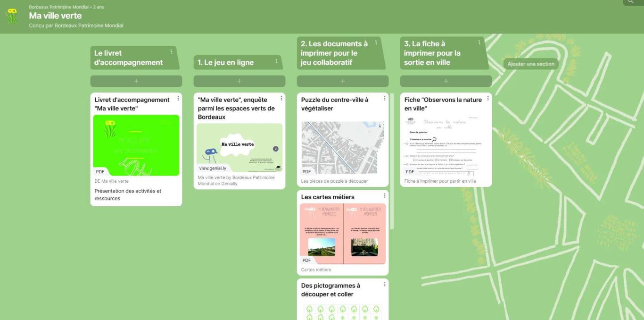Open three-dot menu on 'Livret d'accompagnement' card
This screenshot has width=644, height=320.
pos(178,99)
